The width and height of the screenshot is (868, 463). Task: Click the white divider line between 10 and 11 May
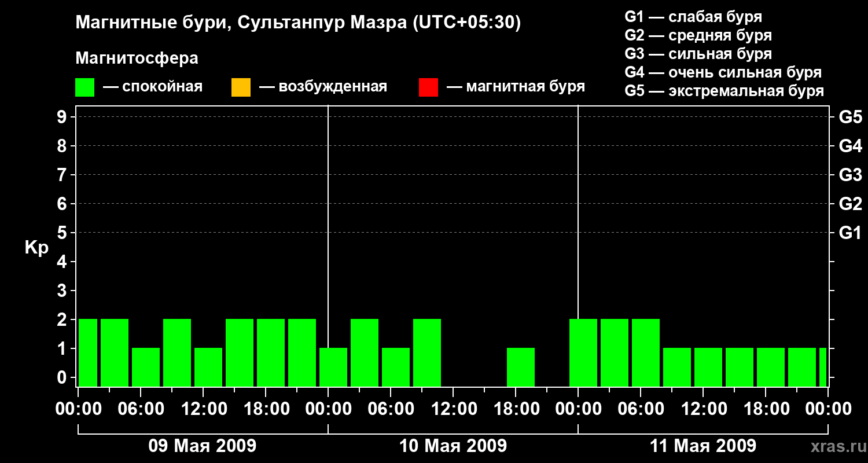[578, 231]
